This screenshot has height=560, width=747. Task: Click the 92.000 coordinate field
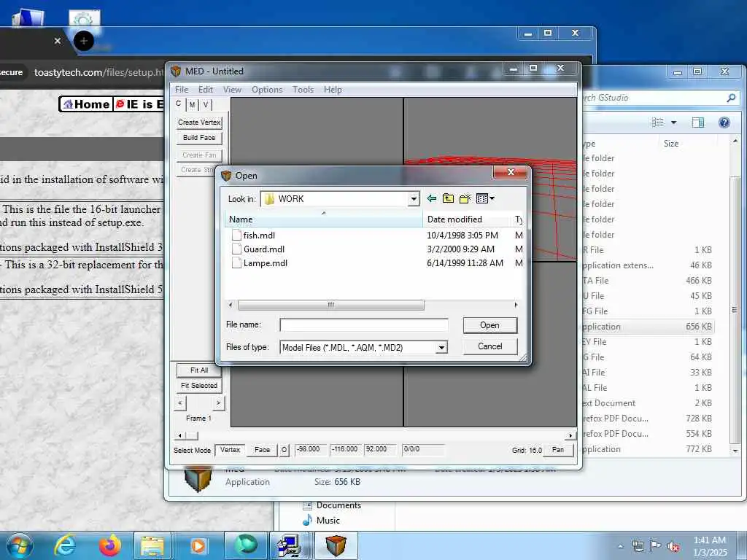pyautogui.click(x=379, y=449)
